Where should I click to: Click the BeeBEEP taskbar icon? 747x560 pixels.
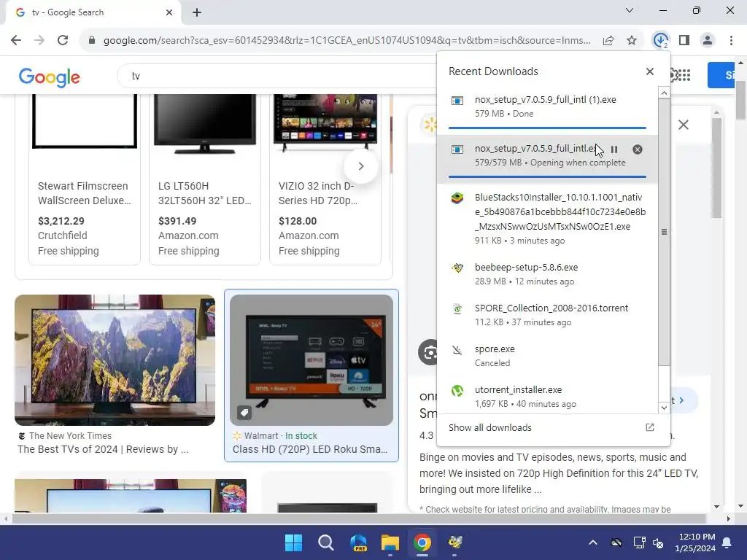pyautogui.click(x=455, y=542)
